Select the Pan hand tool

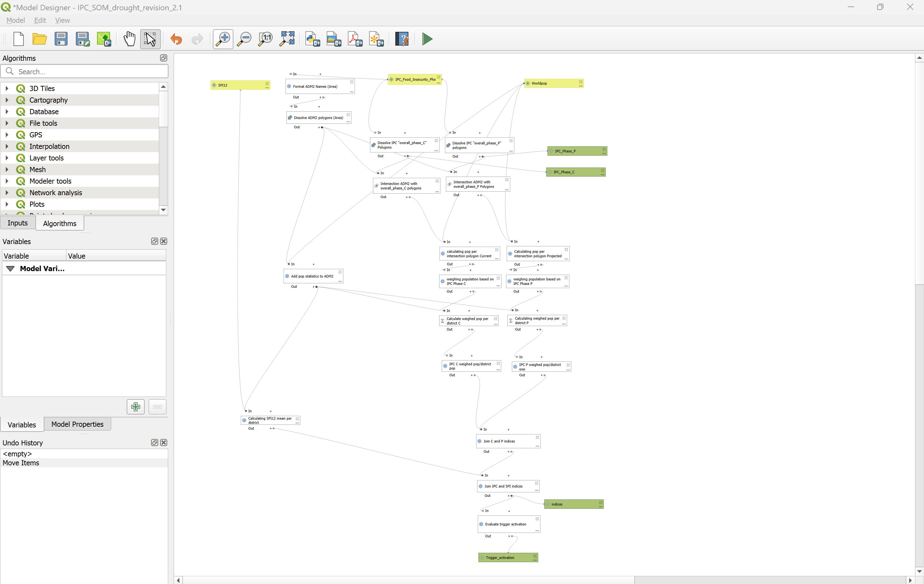[129, 39]
